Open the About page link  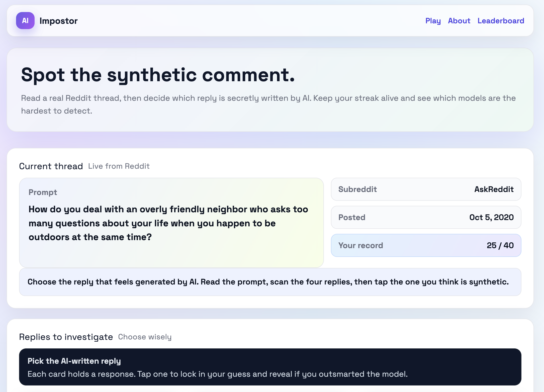[x=459, y=21]
